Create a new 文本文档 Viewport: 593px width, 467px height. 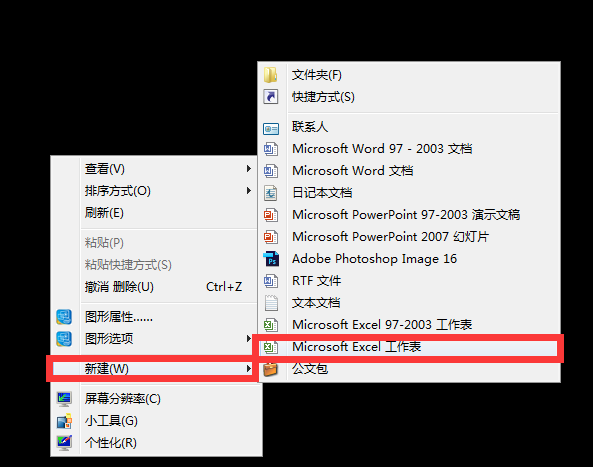pyautogui.click(x=409, y=303)
